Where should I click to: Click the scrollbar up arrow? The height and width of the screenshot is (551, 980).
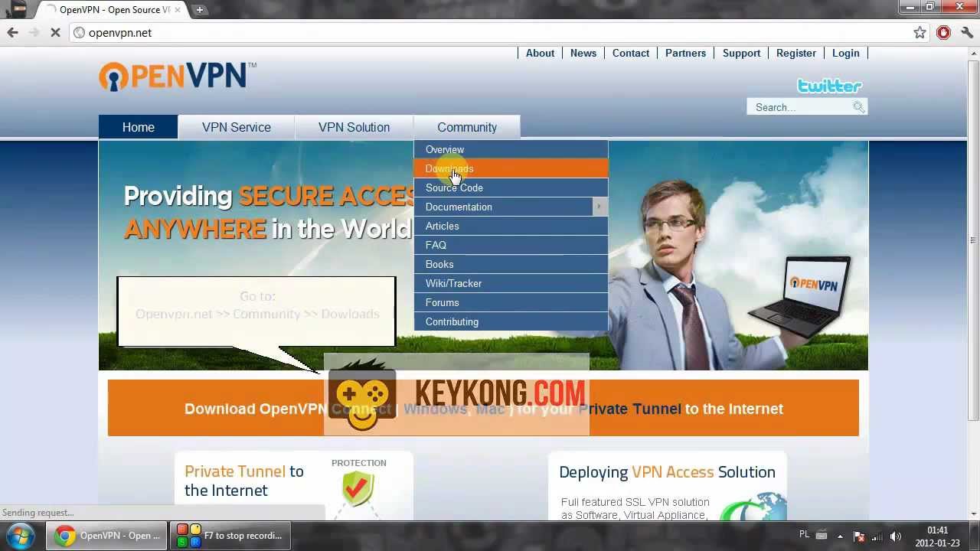coord(973,53)
